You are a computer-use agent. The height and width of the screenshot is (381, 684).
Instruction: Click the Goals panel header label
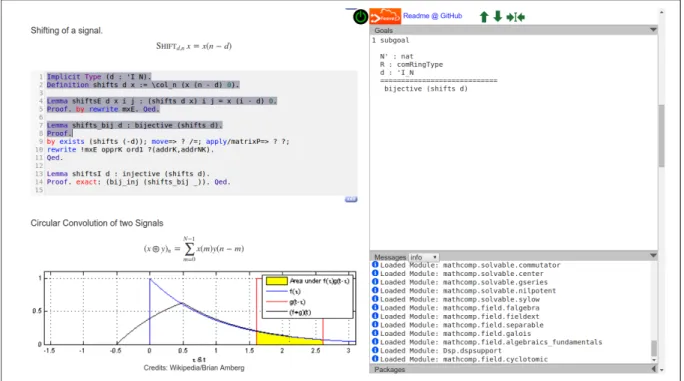383,30
